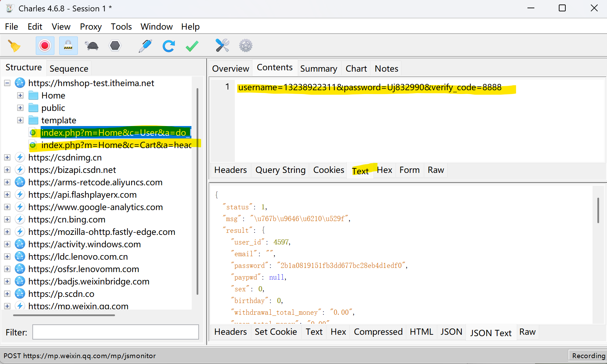
Task: Toggle SSL Proxying padlock icon
Action: (x=68, y=46)
